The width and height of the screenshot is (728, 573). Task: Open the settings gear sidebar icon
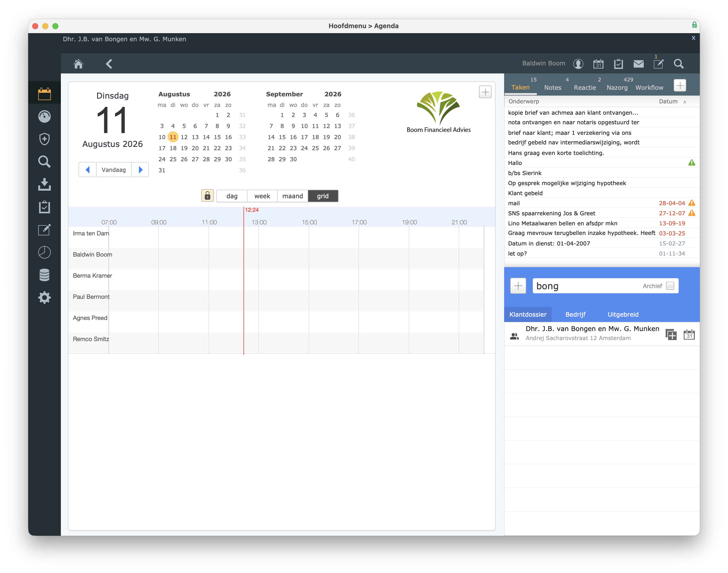[x=44, y=298]
